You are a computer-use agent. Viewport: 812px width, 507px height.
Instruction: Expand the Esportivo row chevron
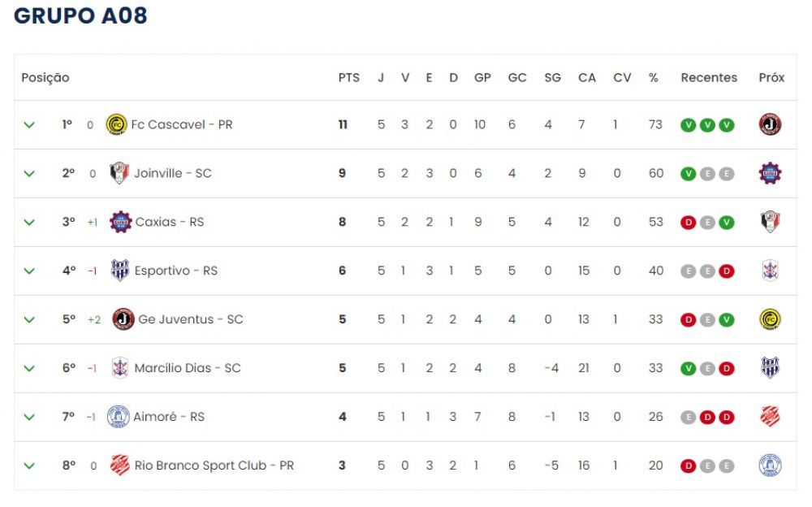pyautogui.click(x=29, y=271)
